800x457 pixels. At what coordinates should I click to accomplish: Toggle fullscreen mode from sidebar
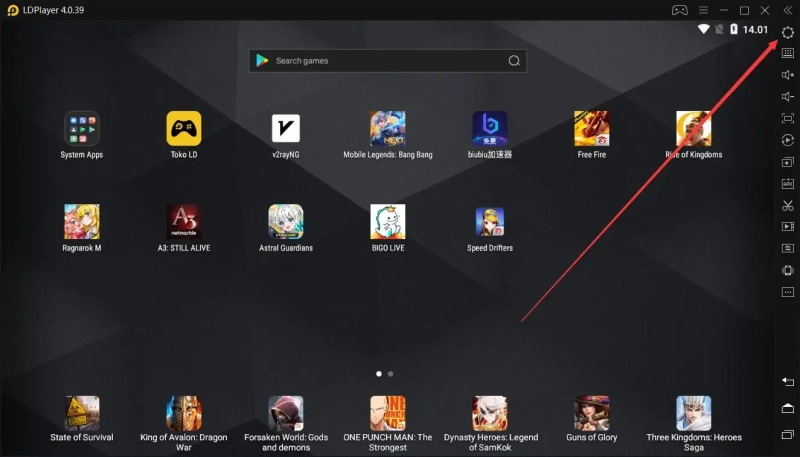point(788,118)
